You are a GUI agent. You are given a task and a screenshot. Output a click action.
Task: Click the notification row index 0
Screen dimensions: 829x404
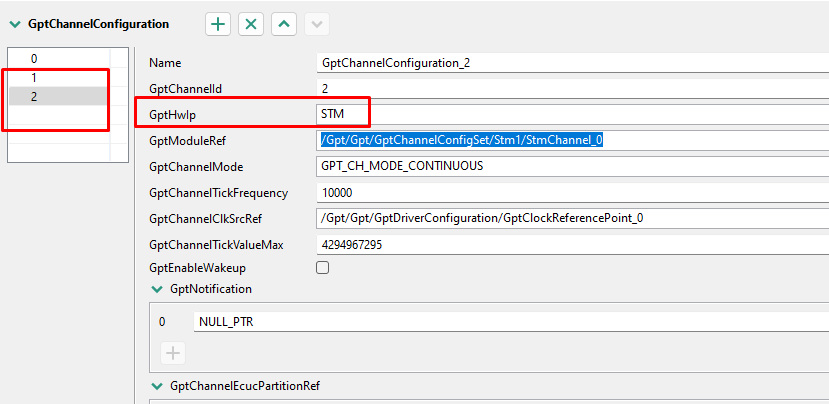pos(162,322)
